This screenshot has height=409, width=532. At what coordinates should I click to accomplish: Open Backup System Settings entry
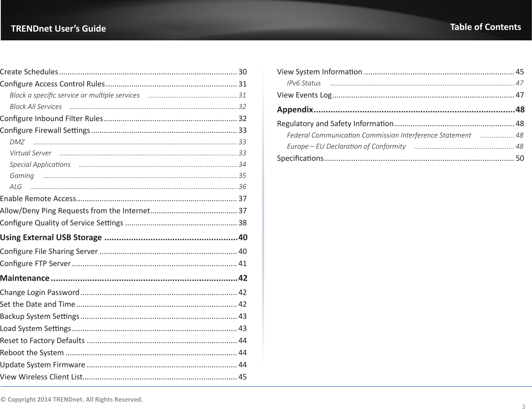point(123,317)
